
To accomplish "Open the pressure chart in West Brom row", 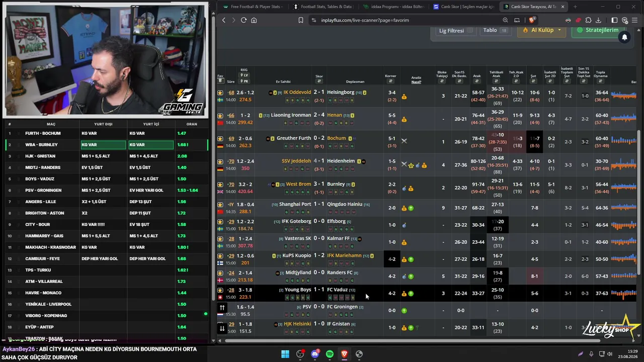I will pos(623,187).
